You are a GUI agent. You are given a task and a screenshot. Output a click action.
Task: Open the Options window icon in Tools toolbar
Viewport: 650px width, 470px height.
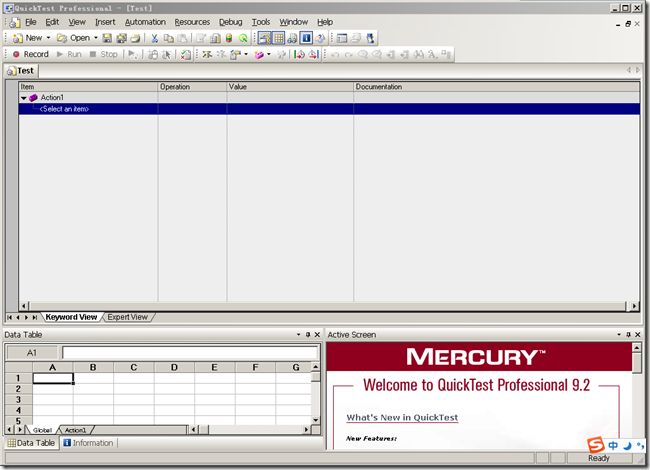pyautogui.click(x=342, y=38)
